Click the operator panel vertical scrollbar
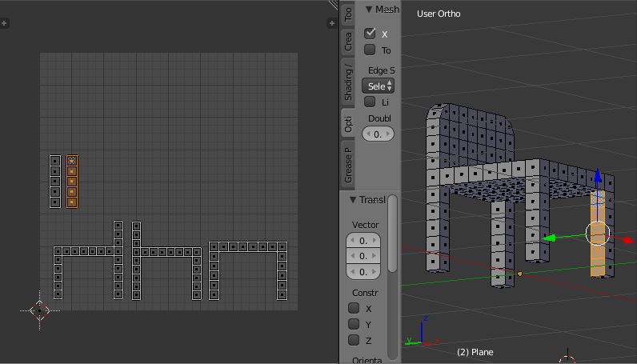 [392, 234]
